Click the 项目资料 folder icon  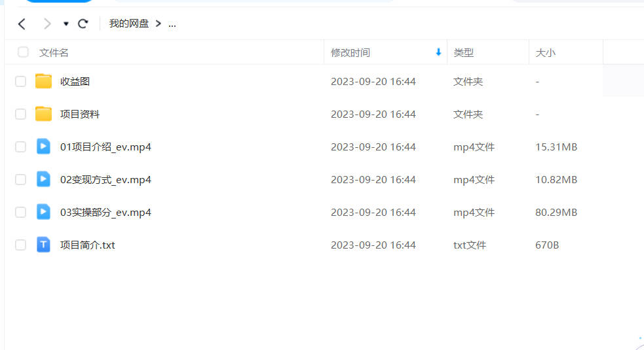[43, 114]
